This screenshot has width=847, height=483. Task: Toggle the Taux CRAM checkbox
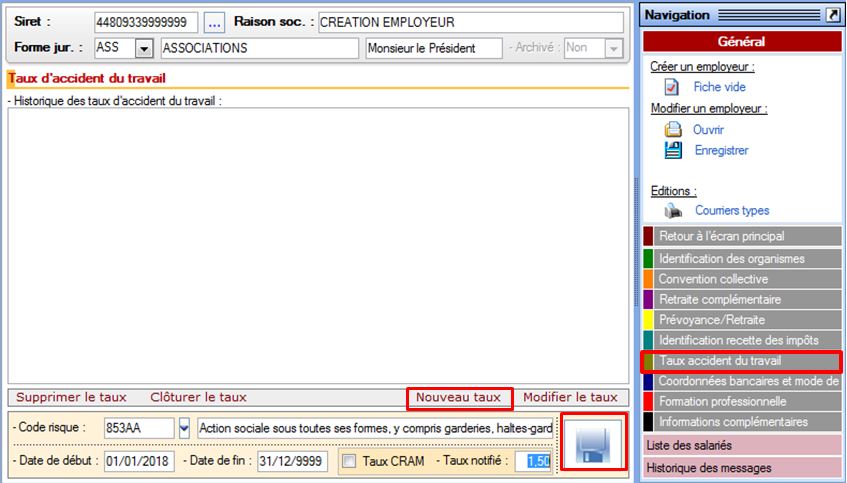(349, 461)
